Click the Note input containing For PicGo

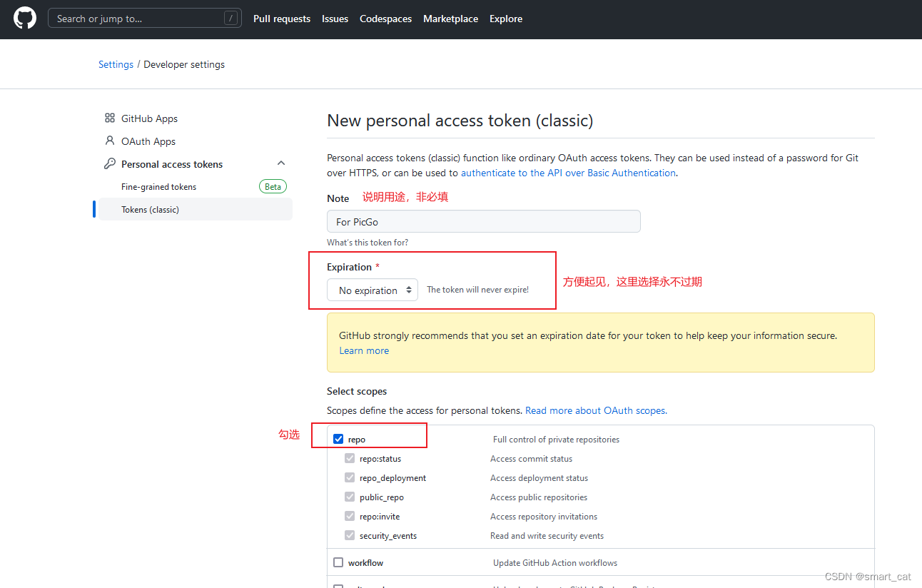(484, 221)
